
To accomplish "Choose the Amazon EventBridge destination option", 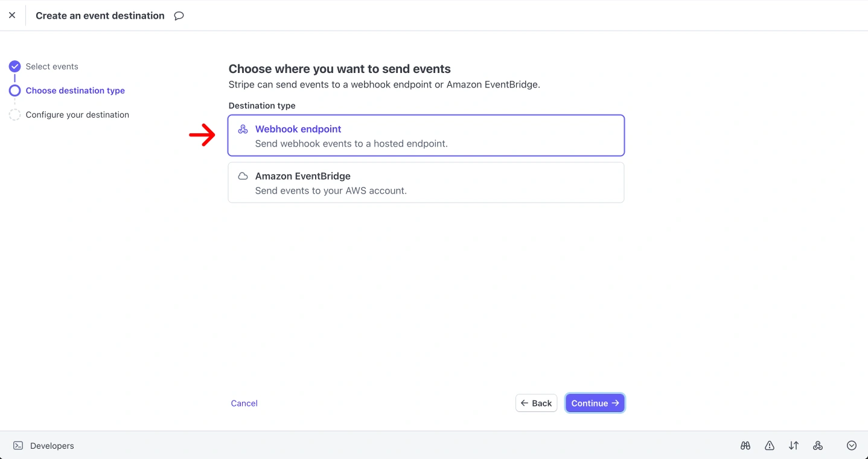I will [x=426, y=183].
